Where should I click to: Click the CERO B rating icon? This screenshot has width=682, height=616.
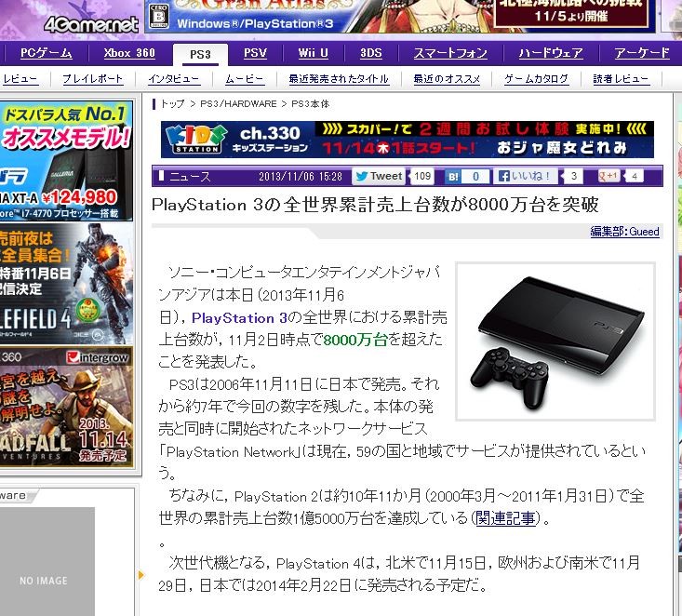pyautogui.click(x=159, y=16)
